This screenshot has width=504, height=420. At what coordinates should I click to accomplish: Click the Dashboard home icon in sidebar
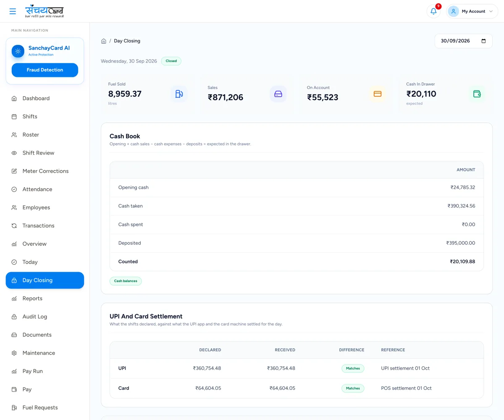[14, 98]
